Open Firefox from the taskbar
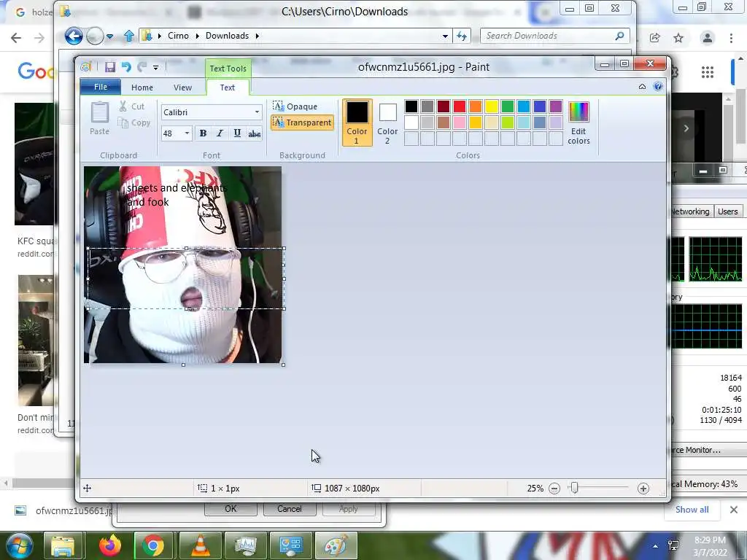Image resolution: width=747 pixels, height=560 pixels. click(110, 545)
